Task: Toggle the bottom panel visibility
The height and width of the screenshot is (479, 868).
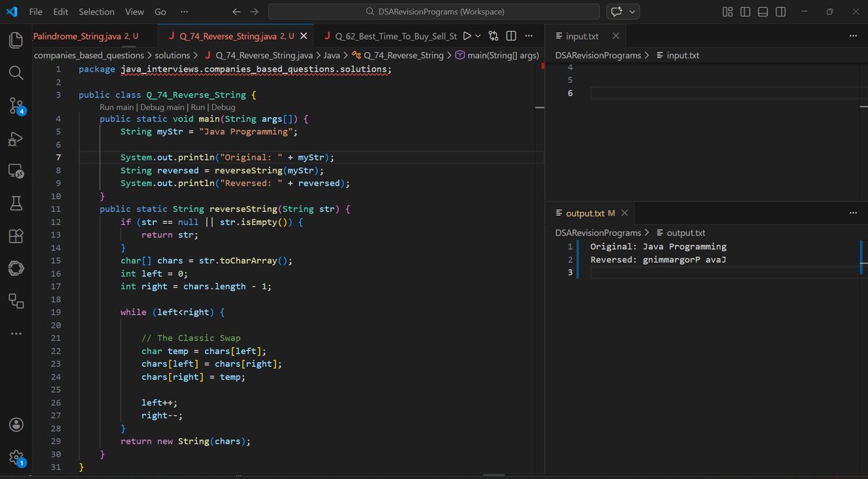Action: (x=763, y=12)
